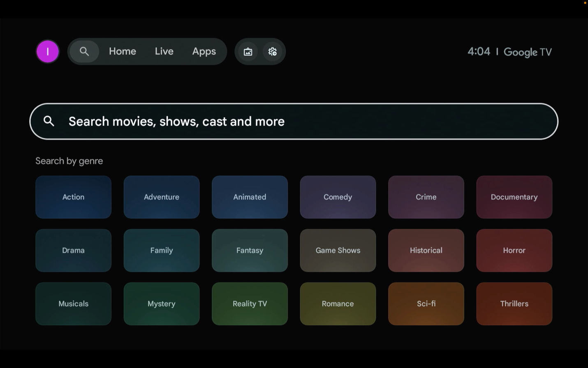588x368 pixels.
Task: Select the Animated genre card
Action: point(250,197)
